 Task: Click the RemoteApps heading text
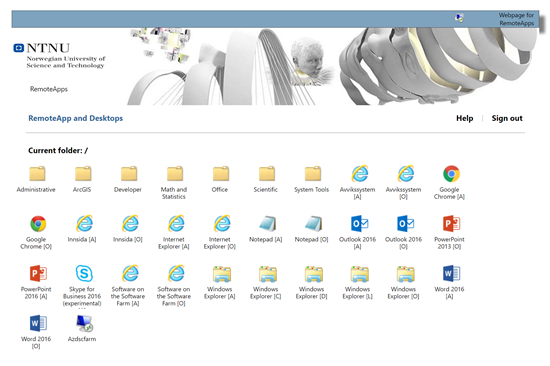click(49, 89)
